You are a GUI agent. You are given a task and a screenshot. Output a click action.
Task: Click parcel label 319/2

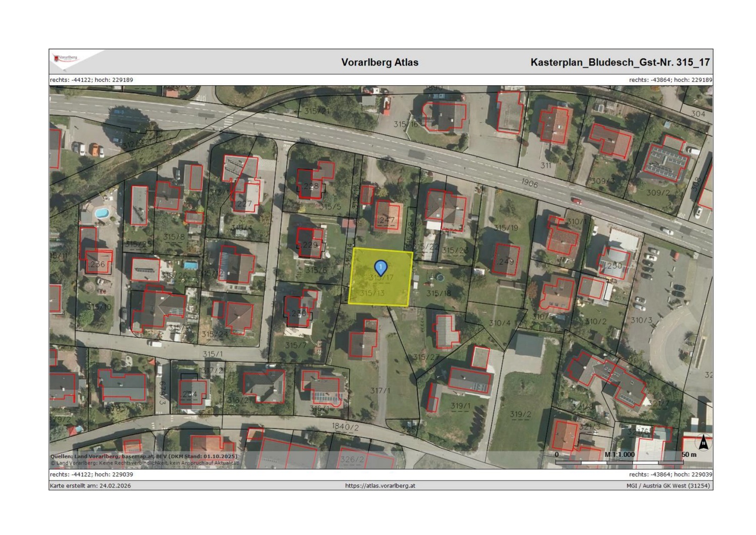tap(520, 414)
